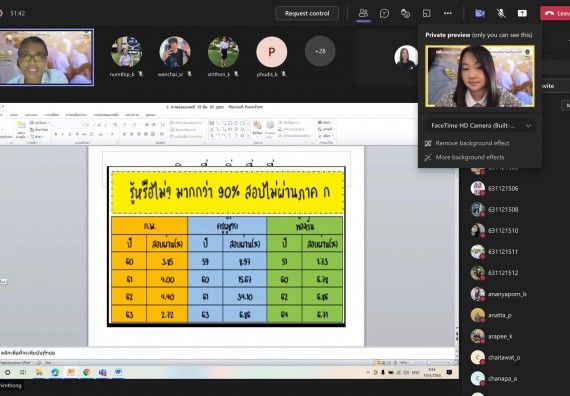Screen dimensions: 570x396
Task: Open Task View on shared taskbar
Action: pos(23,372)
